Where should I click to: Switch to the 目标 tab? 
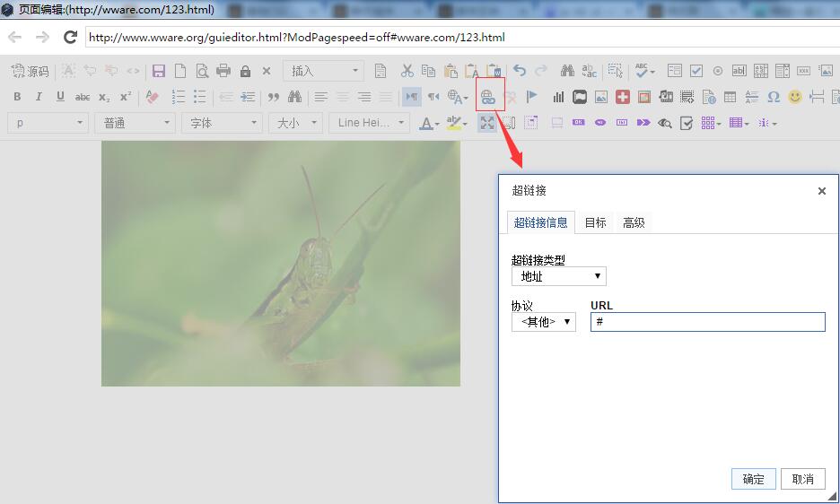click(x=595, y=222)
